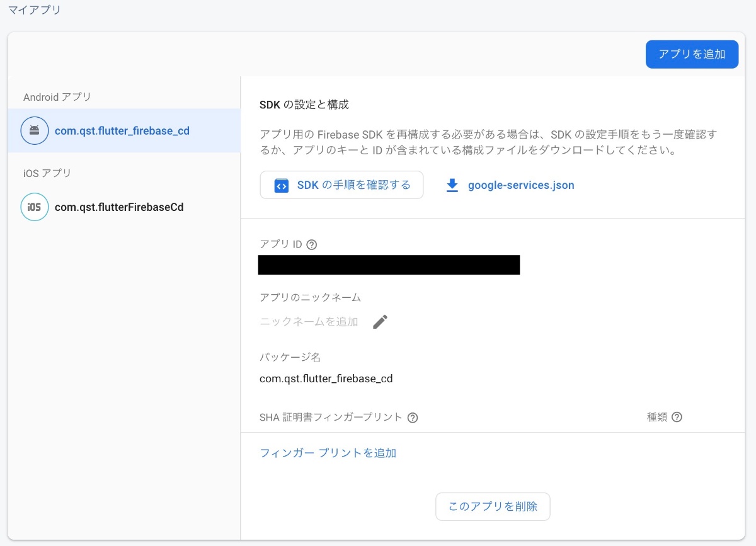756x546 pixels.
Task: Open the help icon beside 種類
Action: pyautogui.click(x=677, y=417)
